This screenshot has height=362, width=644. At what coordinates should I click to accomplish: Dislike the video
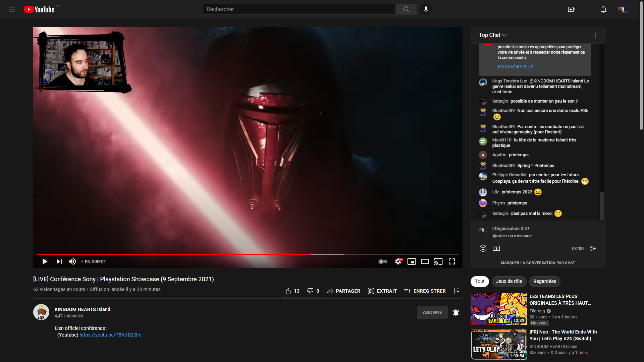point(313,291)
